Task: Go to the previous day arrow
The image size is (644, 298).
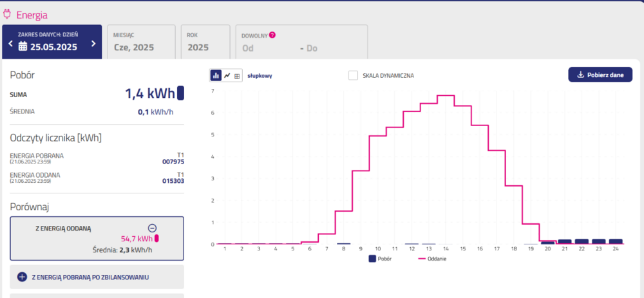Action: pos(10,44)
